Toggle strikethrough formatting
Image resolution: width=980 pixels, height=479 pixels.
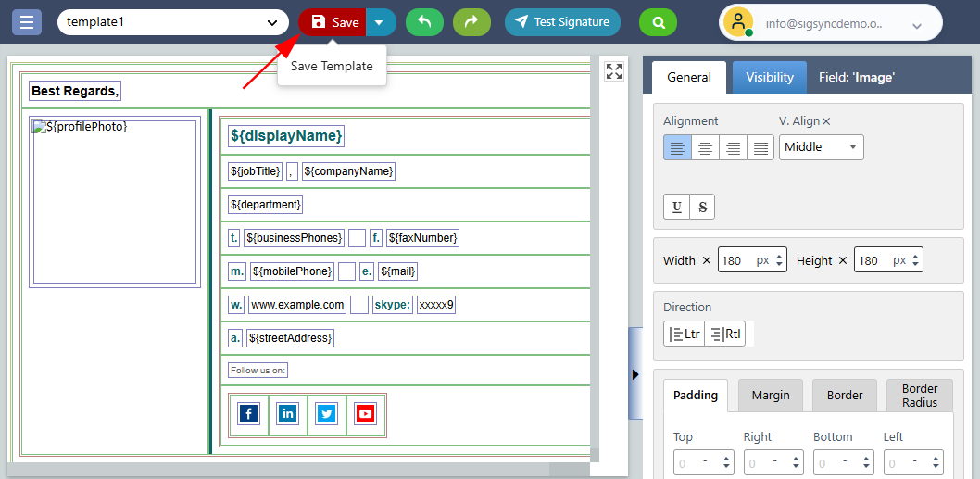click(x=702, y=207)
